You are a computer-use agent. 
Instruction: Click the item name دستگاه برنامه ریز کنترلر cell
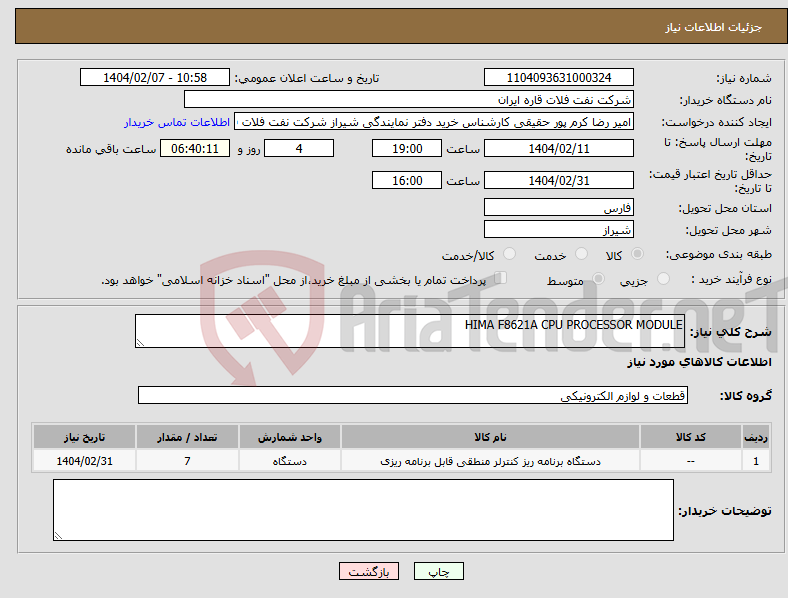(490, 461)
